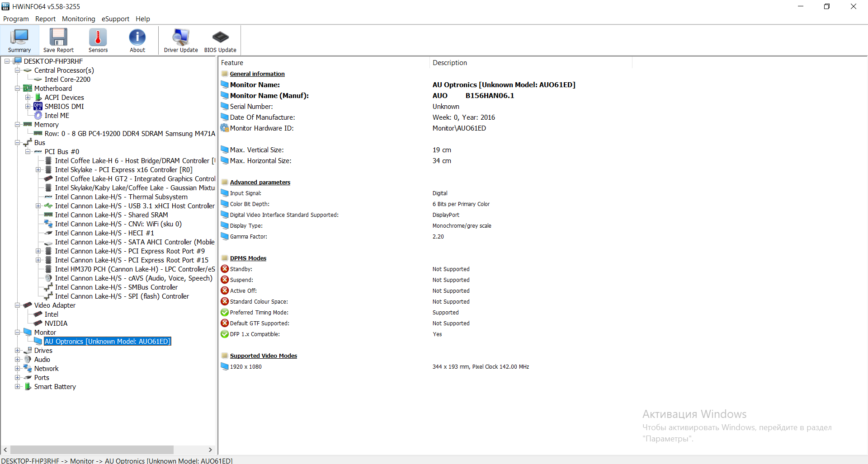Image resolution: width=868 pixels, height=464 pixels.
Task: Select the Intel video adapter
Action: [x=52, y=314]
